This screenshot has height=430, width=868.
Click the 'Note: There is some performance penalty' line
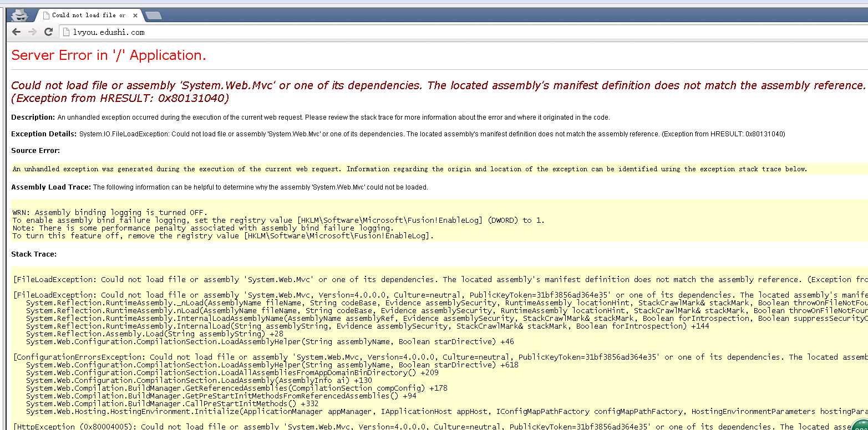pyautogui.click(x=203, y=228)
